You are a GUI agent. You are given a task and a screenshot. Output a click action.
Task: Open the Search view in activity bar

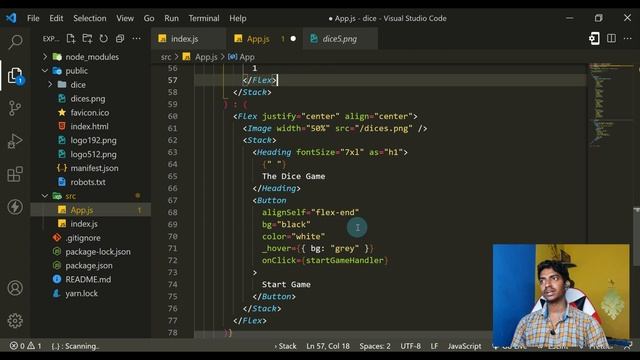(x=15, y=42)
